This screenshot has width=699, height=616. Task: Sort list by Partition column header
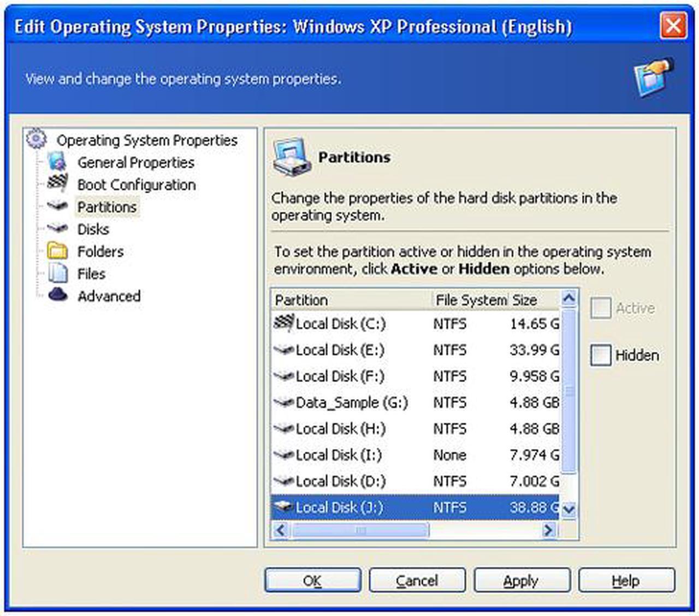pyautogui.click(x=351, y=300)
